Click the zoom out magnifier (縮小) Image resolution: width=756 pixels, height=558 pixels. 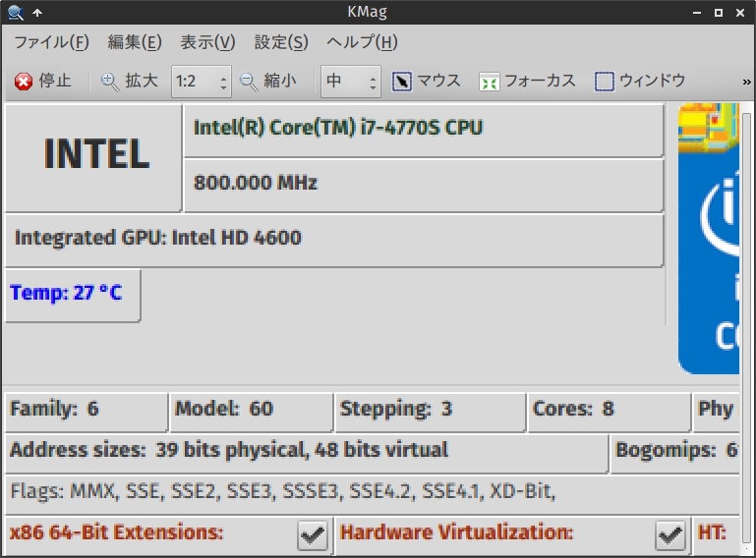point(249,81)
